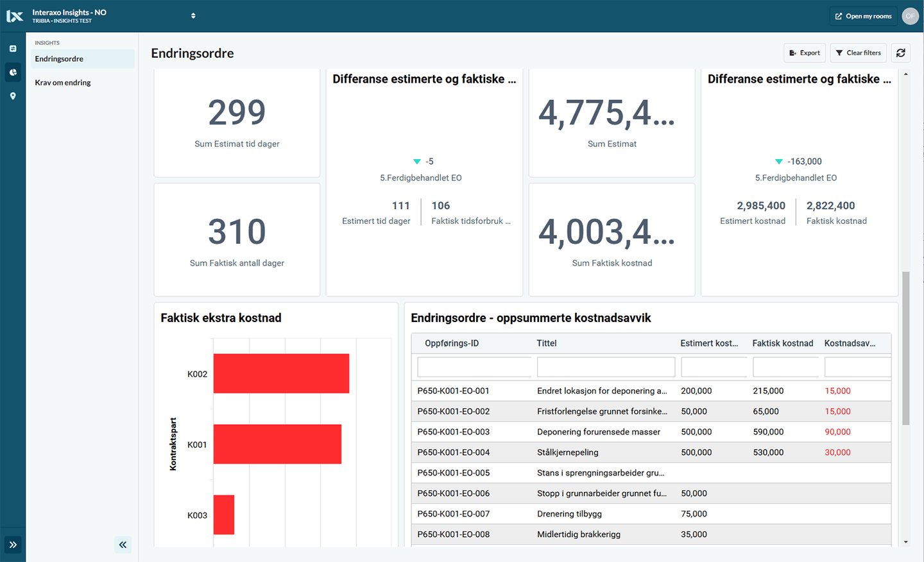Sort by Faktisk kostnad column header
Image resolution: width=924 pixels, height=562 pixels.
[x=782, y=343]
